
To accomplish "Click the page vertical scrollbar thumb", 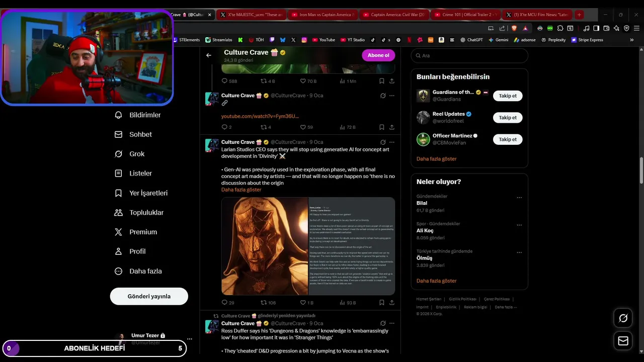I will tap(641, 170).
